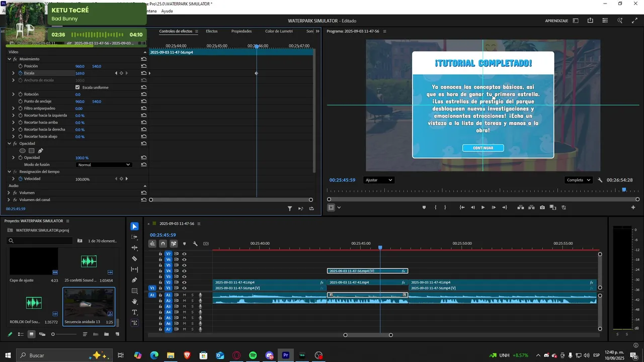Toggle lock on track V7
Image resolution: width=644 pixels, height=362 pixels.
160,254
